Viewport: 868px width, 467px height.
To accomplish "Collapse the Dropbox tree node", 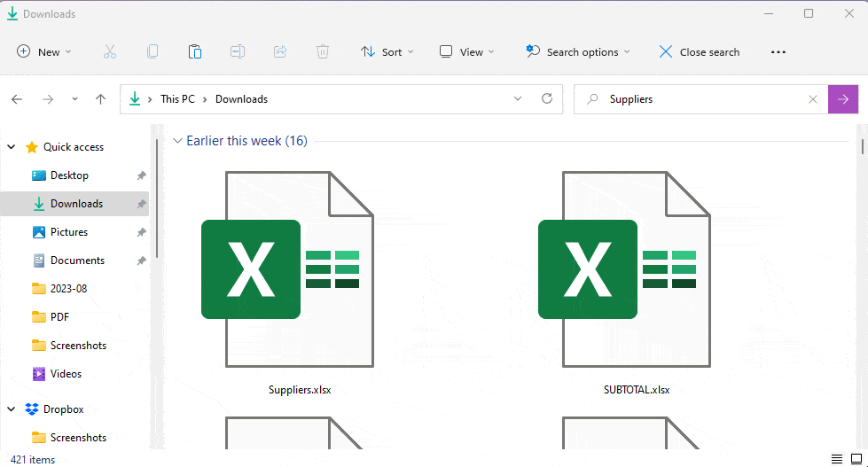I will click(11, 409).
